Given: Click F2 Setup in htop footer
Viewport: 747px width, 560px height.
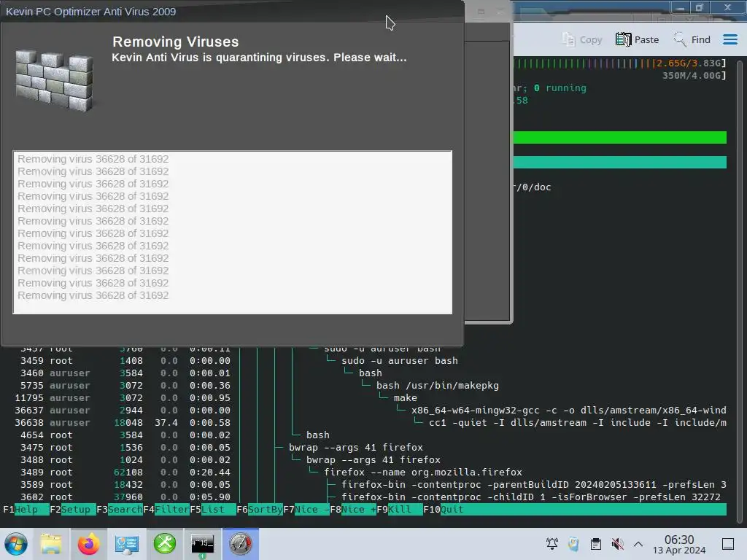Looking at the screenshot, I should tap(73, 510).
